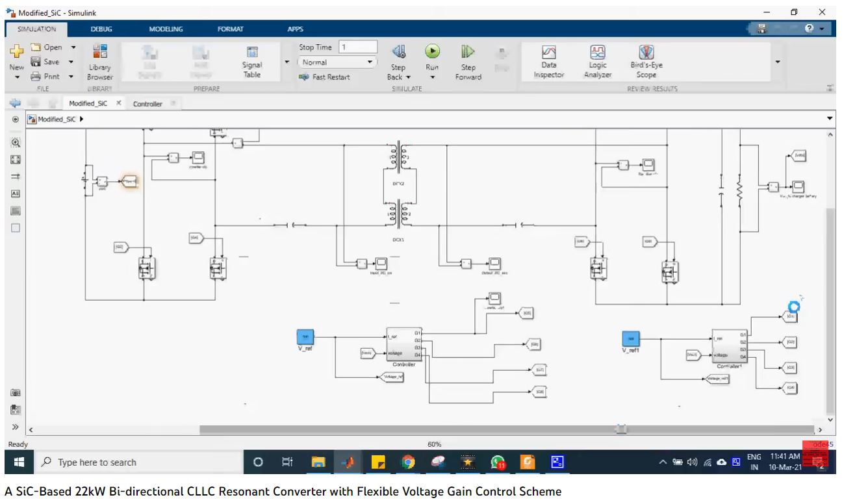Click the screenshot camera icon in the palette
This screenshot has width=844, height=504.
point(16,393)
